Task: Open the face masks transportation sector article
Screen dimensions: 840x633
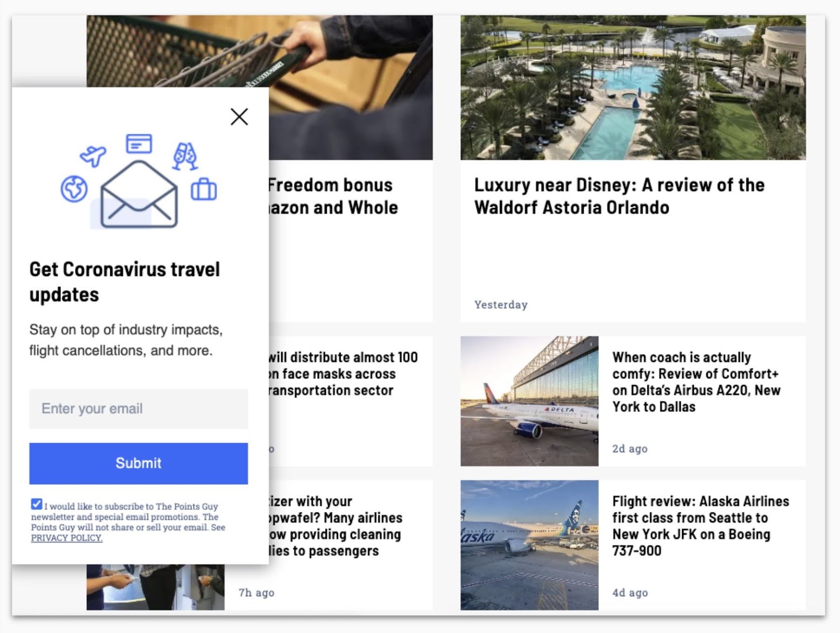Action: [343, 374]
